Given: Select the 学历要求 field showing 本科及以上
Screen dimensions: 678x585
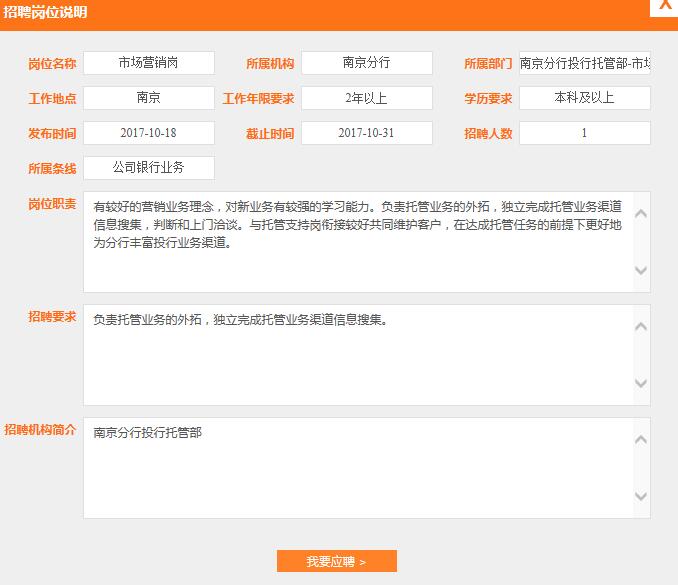Looking at the screenshot, I should coord(585,98).
